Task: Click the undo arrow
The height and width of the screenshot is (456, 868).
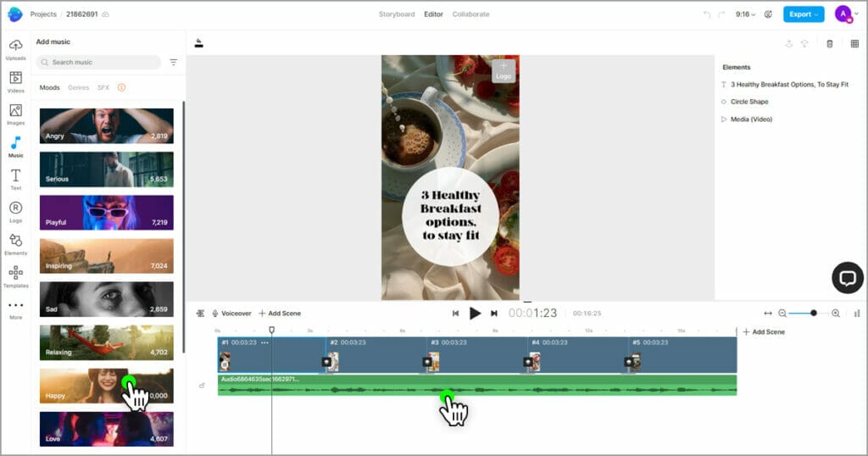Action: pos(706,14)
